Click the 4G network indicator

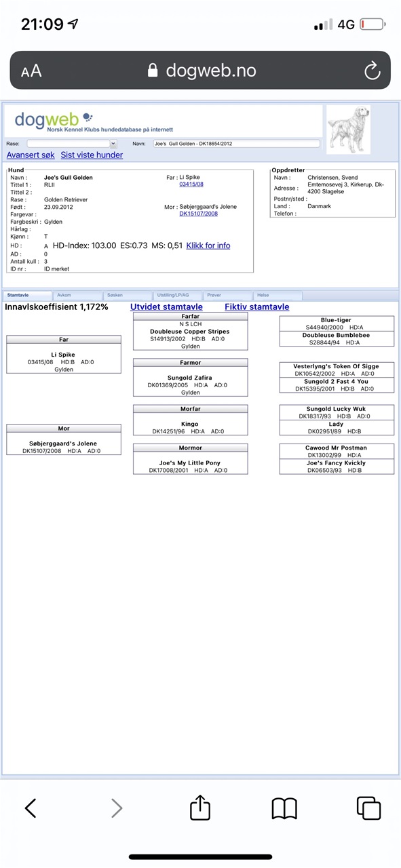[346, 25]
